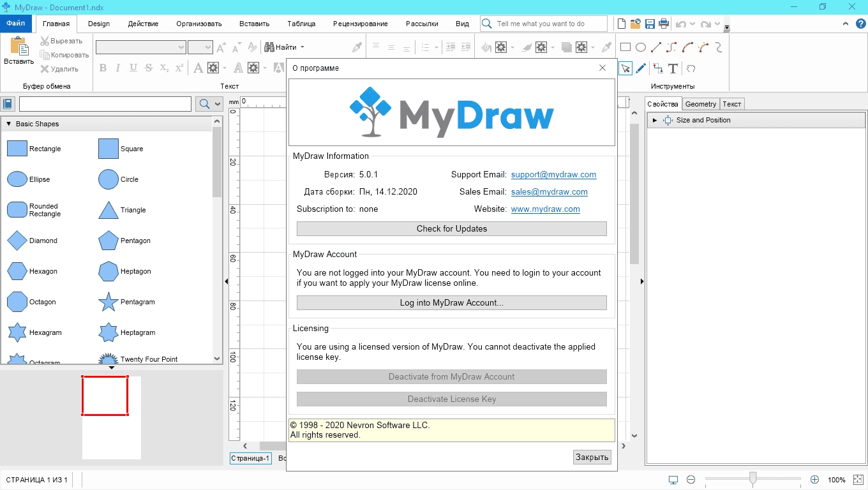Open the Customize Quick Access Toolbar arrow
The width and height of the screenshot is (868, 490).
(727, 27)
